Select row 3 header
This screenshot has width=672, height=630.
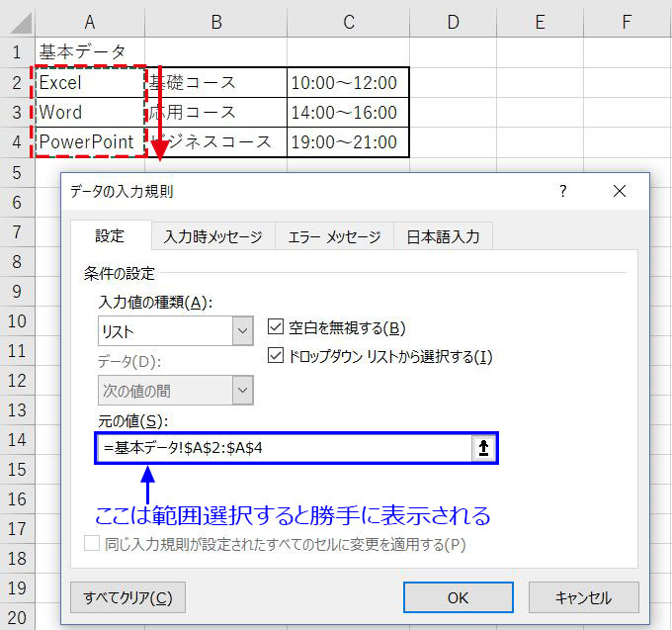click(x=17, y=113)
